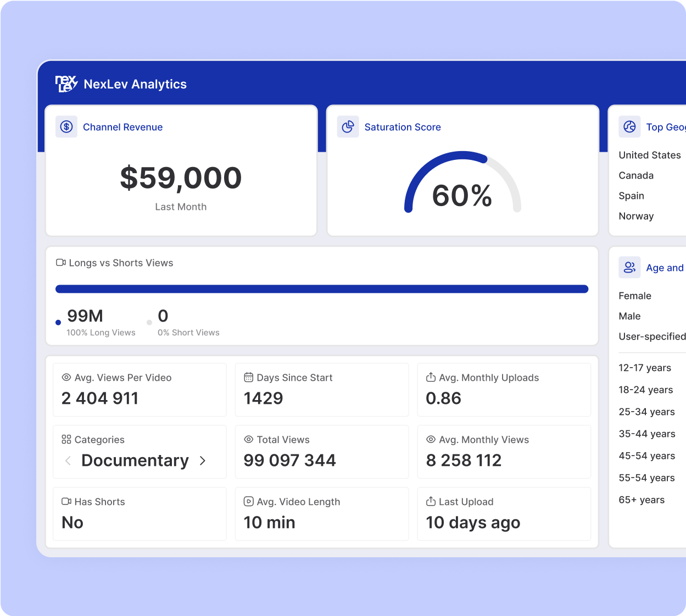Go back using the left category chevron

click(x=68, y=461)
